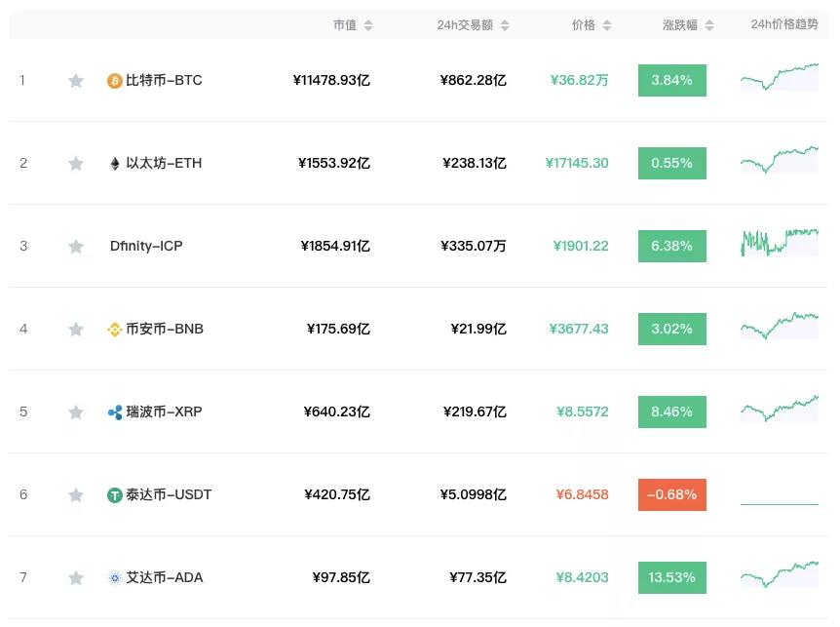This screenshot has height=627, width=840.
Task: Favorite 瑞波币-XRP using its star toggle
Action: tap(76, 411)
